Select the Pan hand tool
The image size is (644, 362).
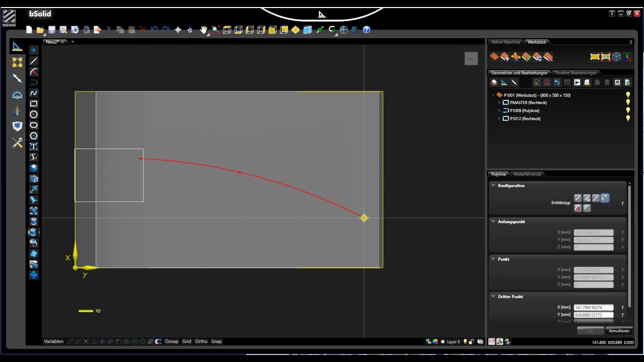pos(204,30)
